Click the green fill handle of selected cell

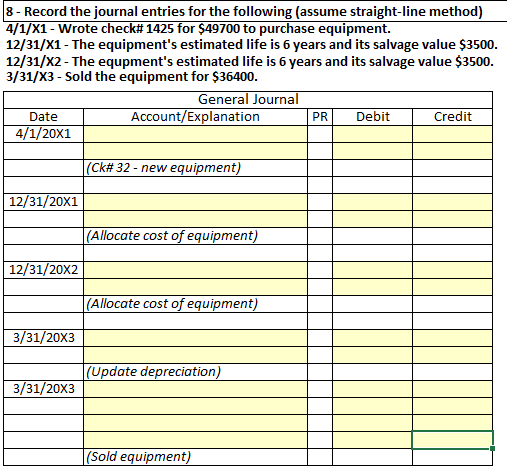(492, 449)
